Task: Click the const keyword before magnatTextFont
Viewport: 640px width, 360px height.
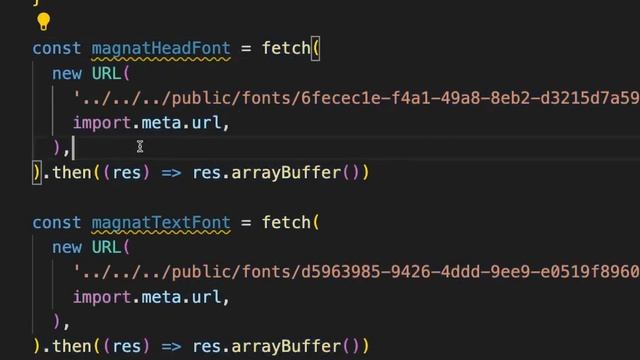Action: point(57,222)
